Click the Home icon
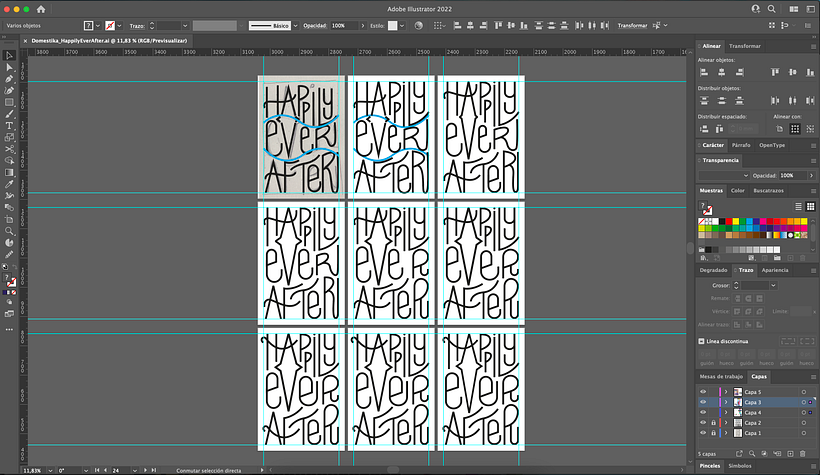Screen dimensions: 820x475 click(x=41, y=9)
